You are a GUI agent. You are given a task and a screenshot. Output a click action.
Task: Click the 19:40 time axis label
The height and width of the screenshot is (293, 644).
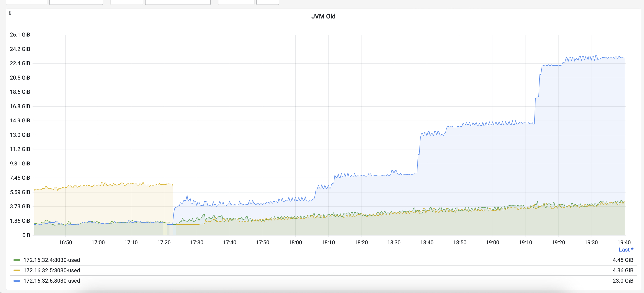[624, 242]
